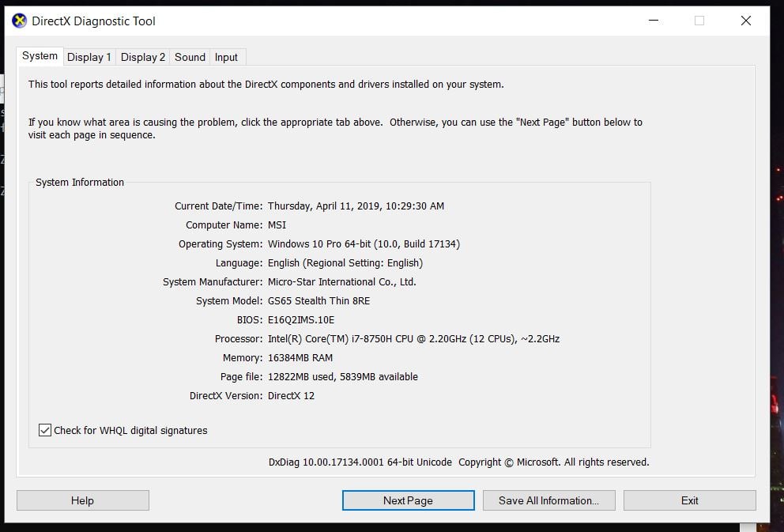Click the DirectX Version label
The image size is (784, 532).
click(x=226, y=396)
